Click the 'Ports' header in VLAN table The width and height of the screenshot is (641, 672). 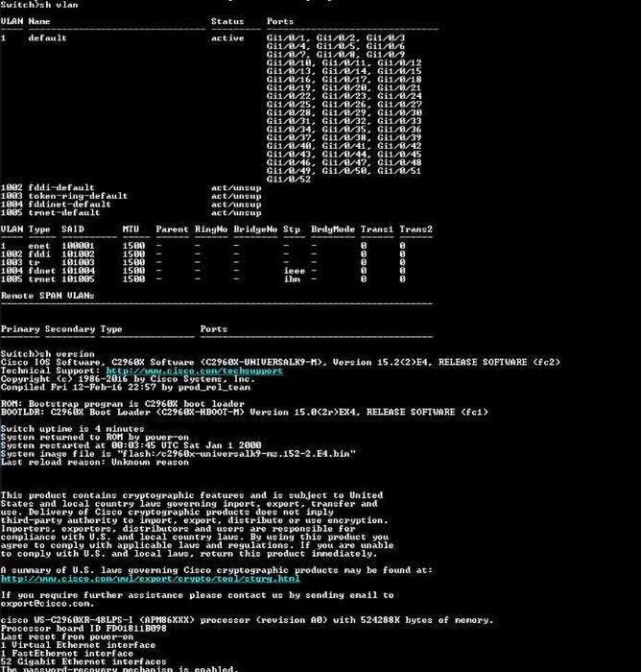point(280,21)
